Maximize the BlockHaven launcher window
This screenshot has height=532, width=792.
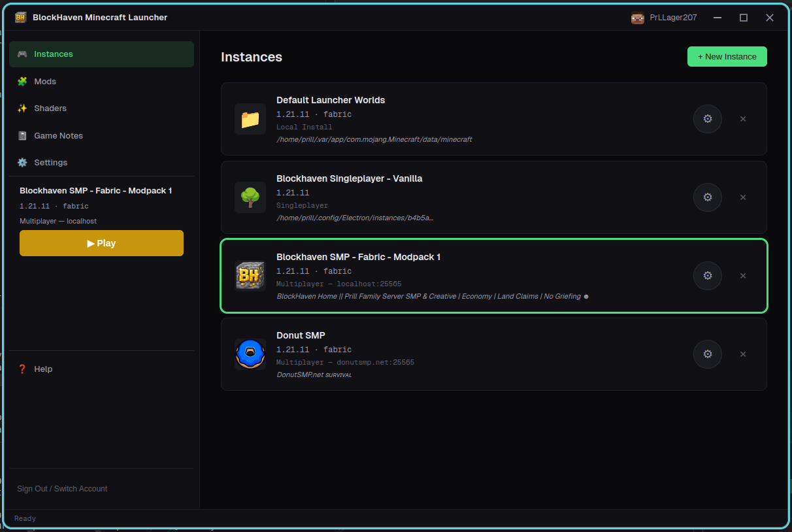click(744, 18)
